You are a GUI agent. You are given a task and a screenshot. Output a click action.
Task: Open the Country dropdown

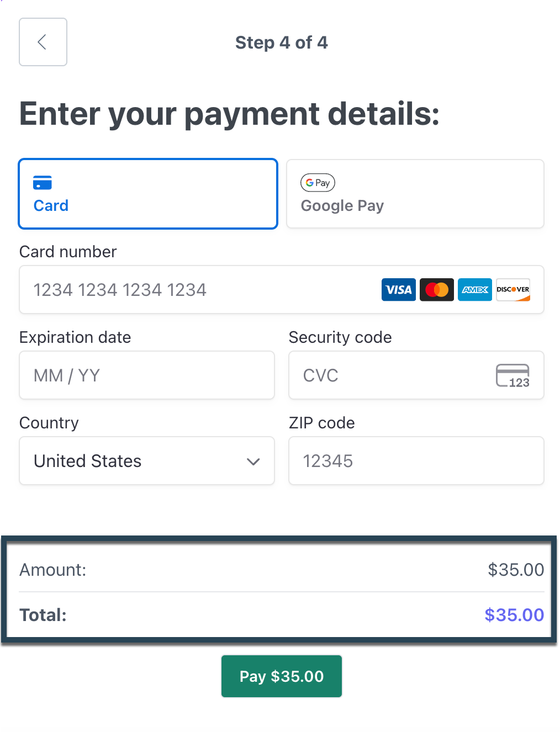coord(147,461)
